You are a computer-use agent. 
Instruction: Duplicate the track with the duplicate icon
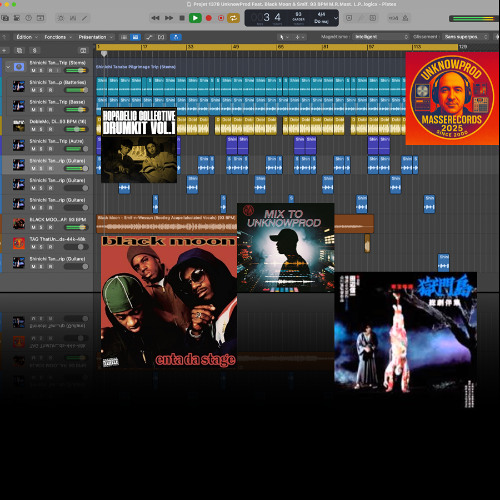19,51
